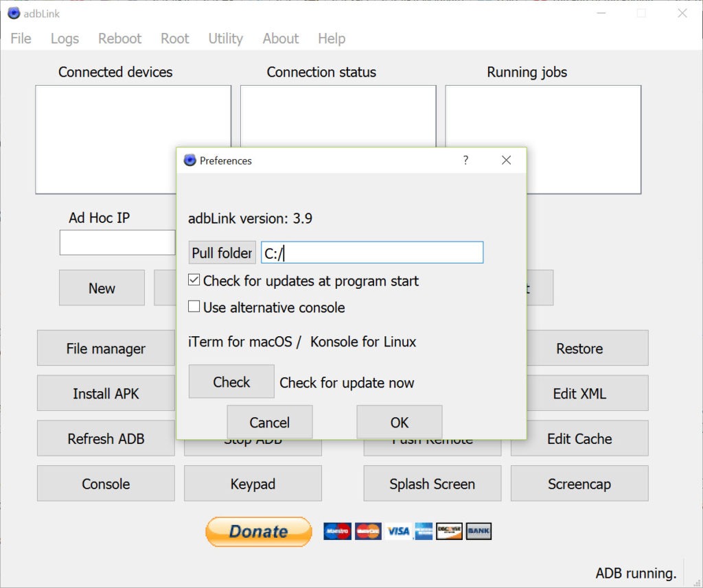
Task: Close the Preferences dialog
Action: pos(506,160)
